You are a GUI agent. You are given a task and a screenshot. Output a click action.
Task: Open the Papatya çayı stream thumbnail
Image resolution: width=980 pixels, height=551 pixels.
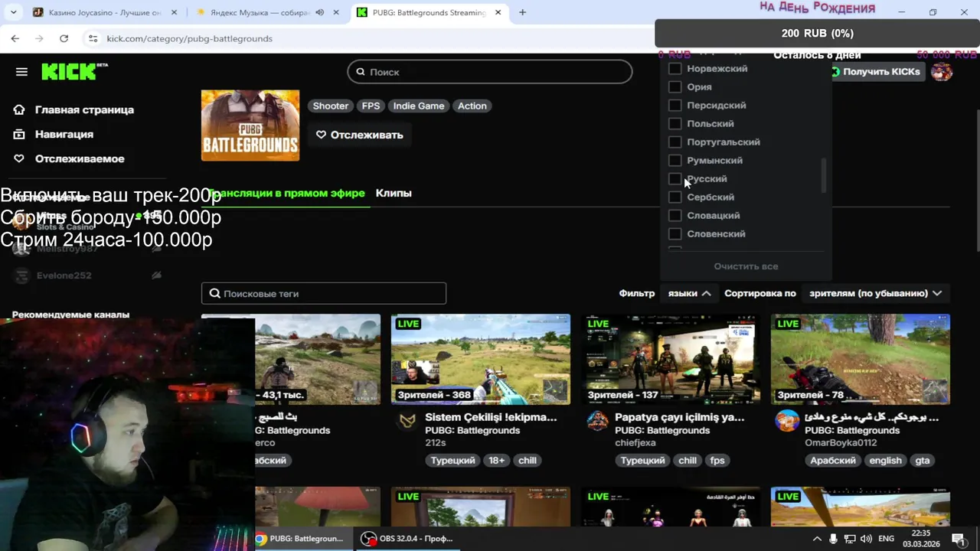671,359
